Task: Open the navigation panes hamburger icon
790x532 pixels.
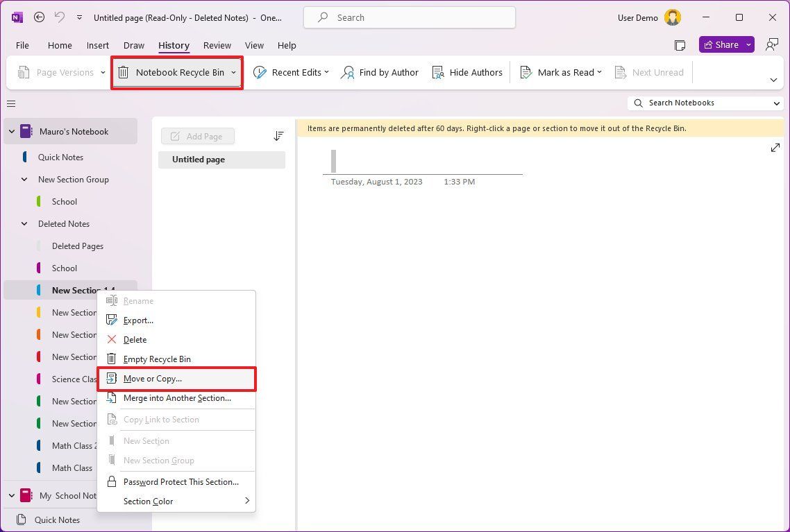Action: pyautogui.click(x=10, y=103)
